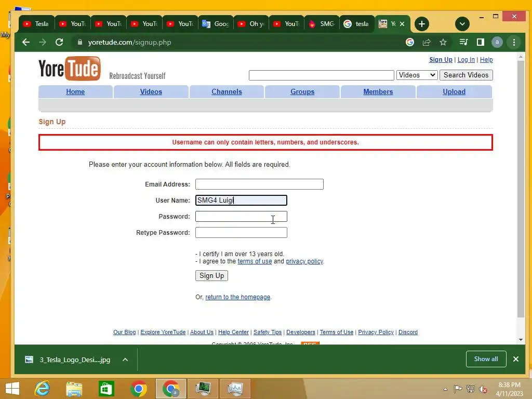
Task: Expand the tab search chevron
Action: [x=462, y=24]
